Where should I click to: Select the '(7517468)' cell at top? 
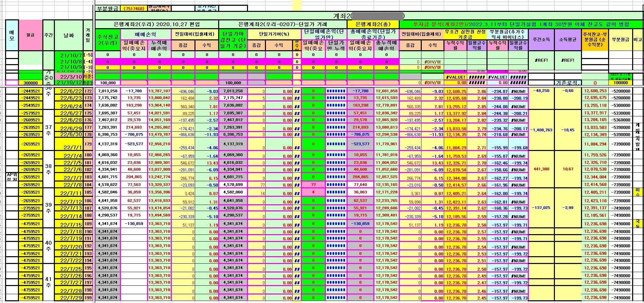pos(134,8)
